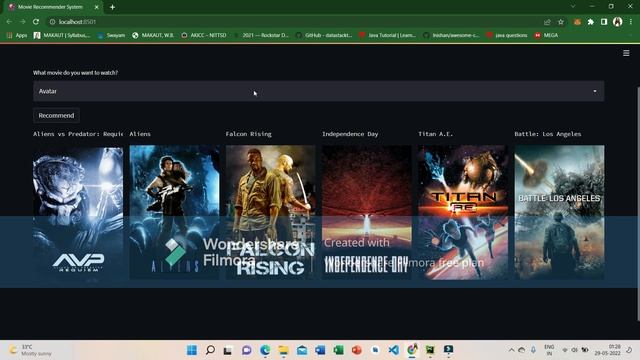Share this page from the address bar
The height and width of the screenshot is (360, 640).
tap(547, 22)
